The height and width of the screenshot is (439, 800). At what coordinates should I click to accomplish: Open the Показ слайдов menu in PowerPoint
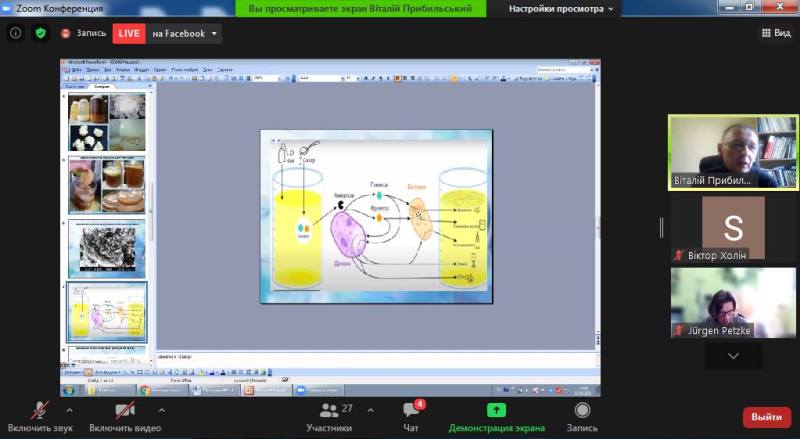click(185, 70)
